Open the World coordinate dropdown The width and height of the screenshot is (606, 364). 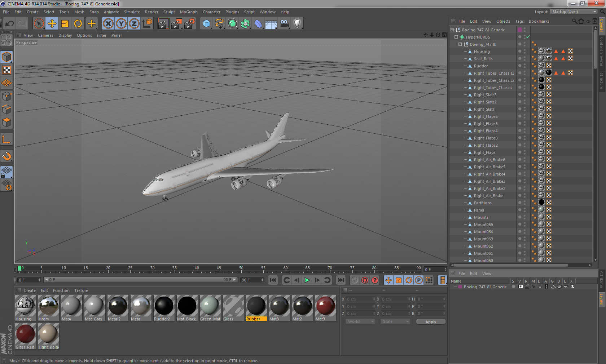360,321
